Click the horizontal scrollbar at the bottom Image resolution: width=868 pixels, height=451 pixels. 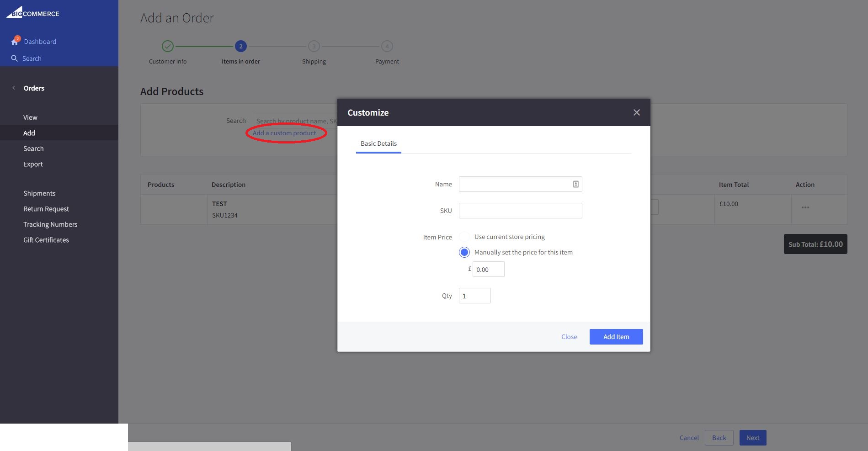[x=209, y=446]
